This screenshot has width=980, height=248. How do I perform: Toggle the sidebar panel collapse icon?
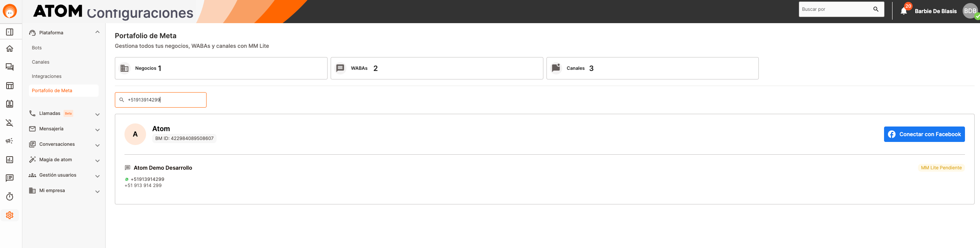10,32
